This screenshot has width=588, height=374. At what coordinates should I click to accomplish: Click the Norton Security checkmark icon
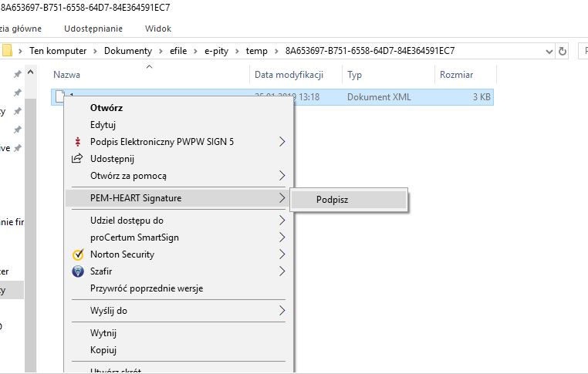[x=76, y=254]
